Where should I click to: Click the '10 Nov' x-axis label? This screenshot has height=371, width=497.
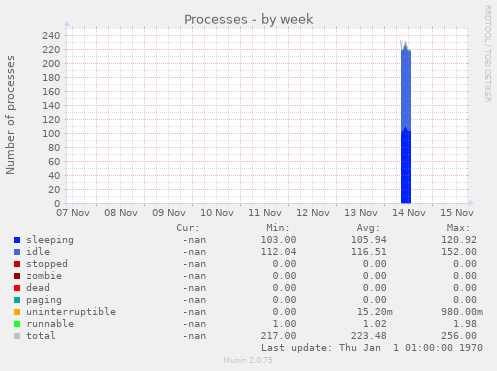coord(217,213)
